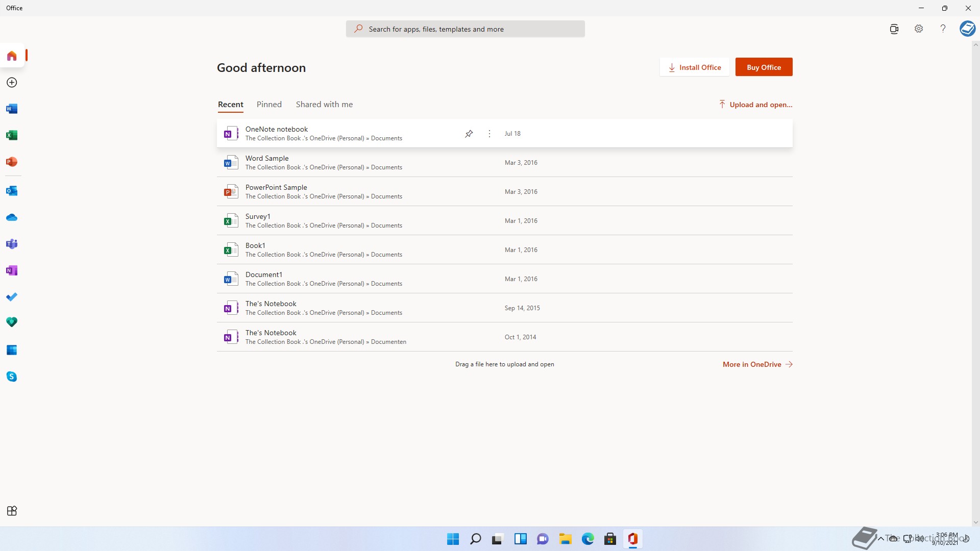This screenshot has height=551, width=980.
Task: Open The's Notebook dated Sep 14, 2015
Action: (504, 308)
